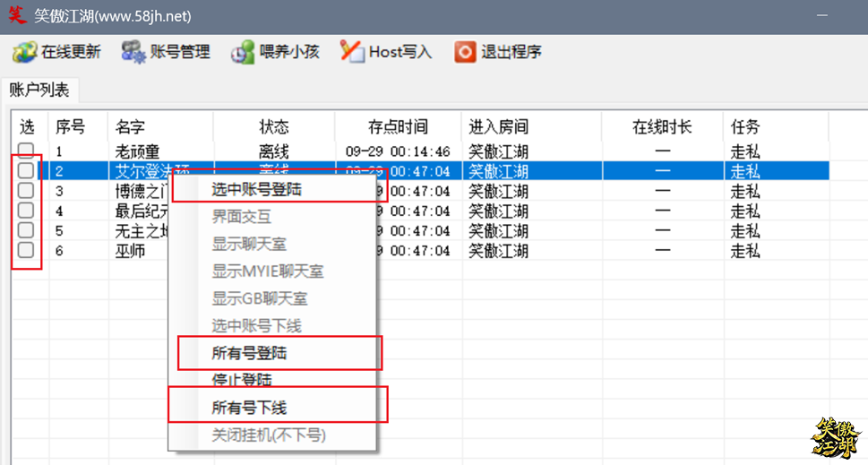Enable the checkbox for row 6 巫师

[x=26, y=250]
